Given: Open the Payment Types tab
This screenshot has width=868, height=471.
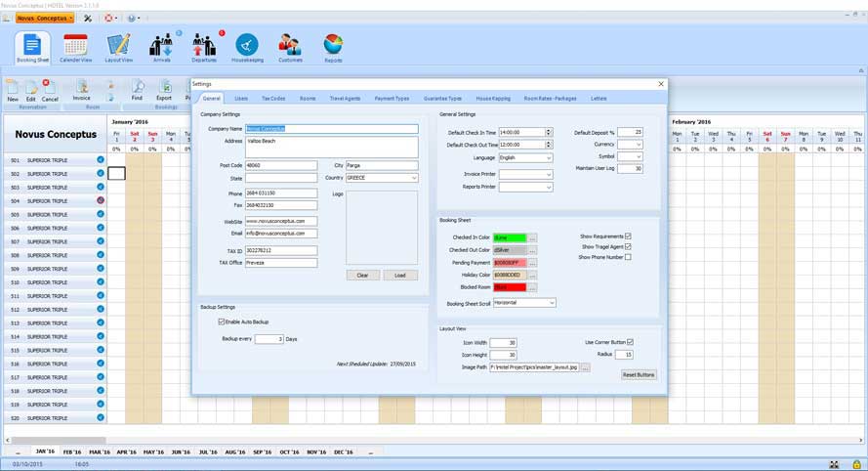Looking at the screenshot, I should (x=392, y=99).
